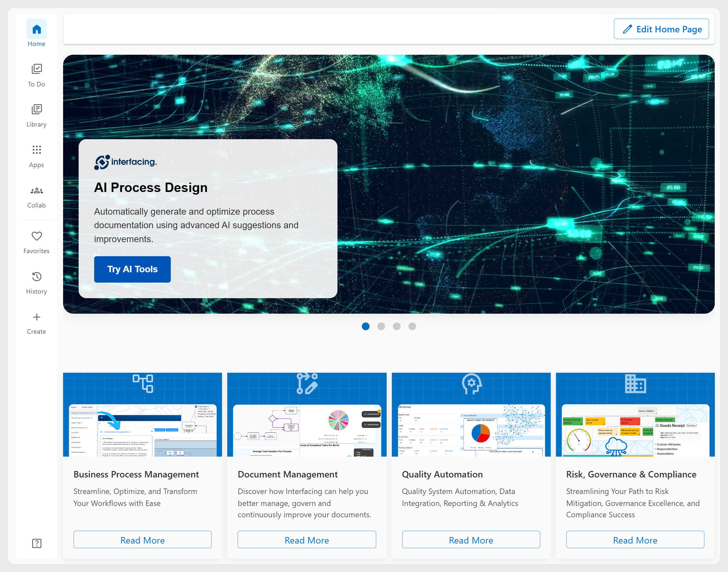Read More about Document Management
The image size is (728, 572).
coord(307,540)
